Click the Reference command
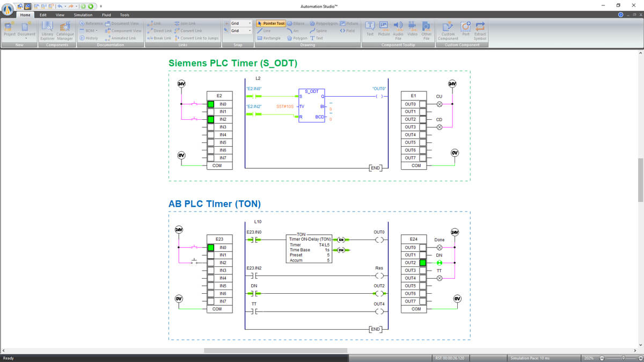 click(x=91, y=24)
